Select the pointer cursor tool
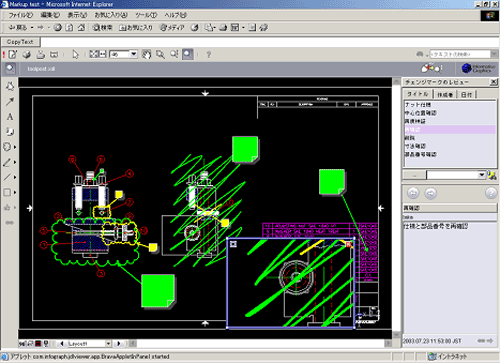Viewport: 500px width, 364px height. click(x=76, y=54)
